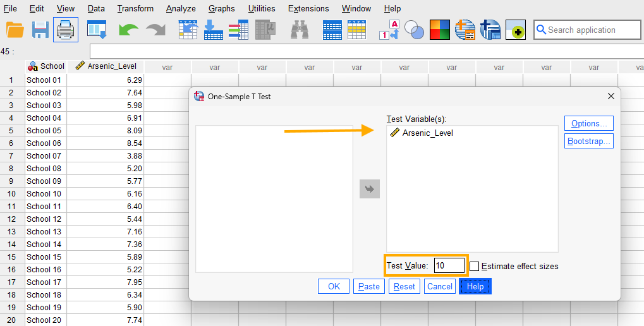The height and width of the screenshot is (326, 644).
Task: Click the Paste button in the dialog
Action: pyautogui.click(x=369, y=286)
